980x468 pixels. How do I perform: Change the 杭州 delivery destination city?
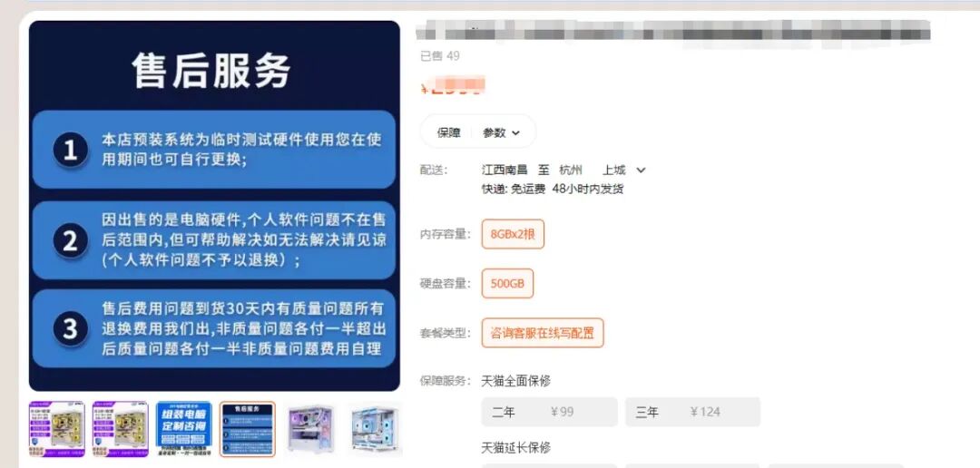[571, 170]
